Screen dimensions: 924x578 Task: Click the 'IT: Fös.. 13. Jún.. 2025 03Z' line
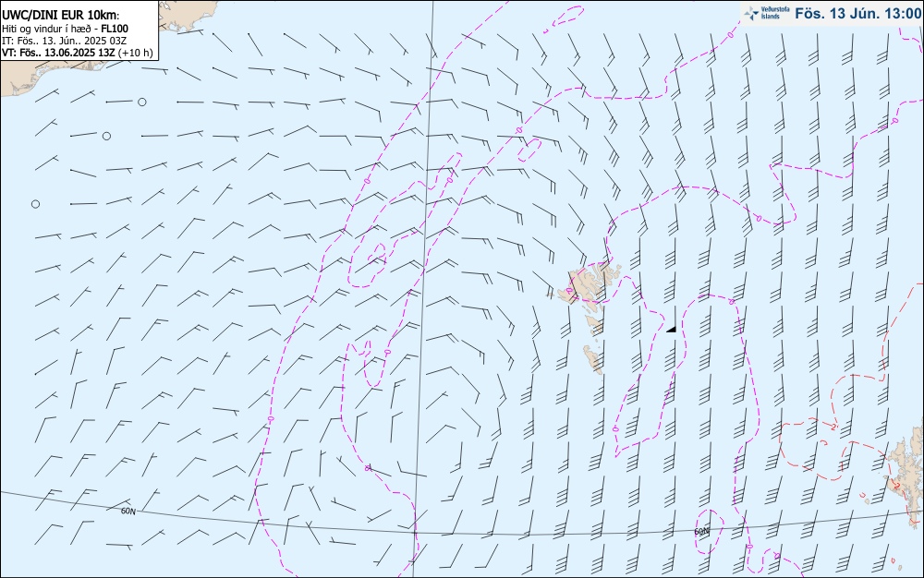pos(65,41)
